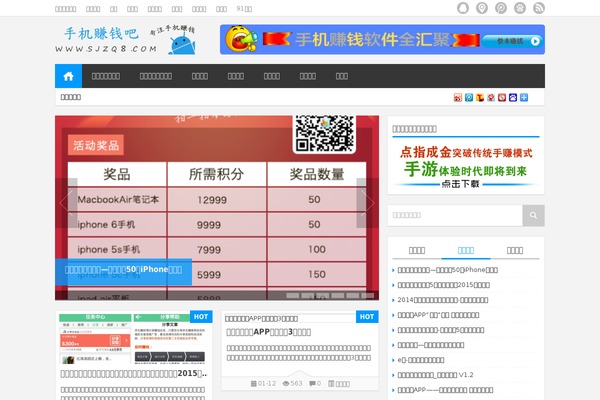Viewport: 600px width, 400px height.
Task: Open the Tencent Weibo circle icon in the top bar
Action: (x=501, y=8)
